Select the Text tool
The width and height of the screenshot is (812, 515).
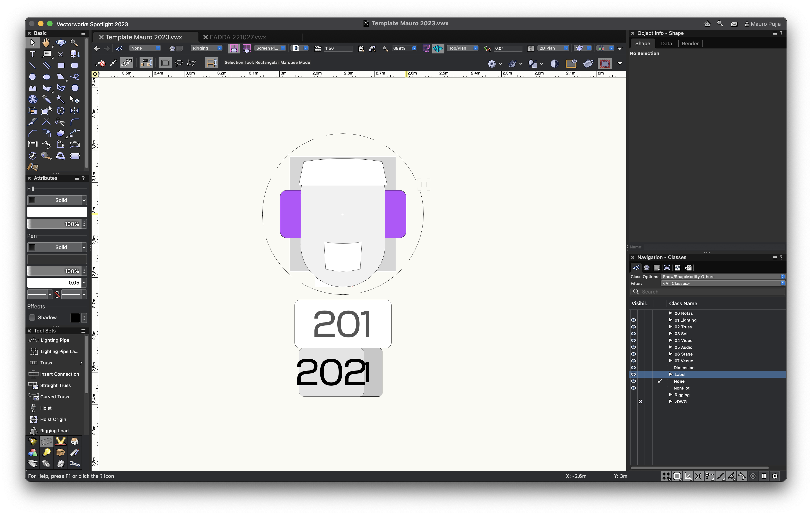click(x=32, y=54)
